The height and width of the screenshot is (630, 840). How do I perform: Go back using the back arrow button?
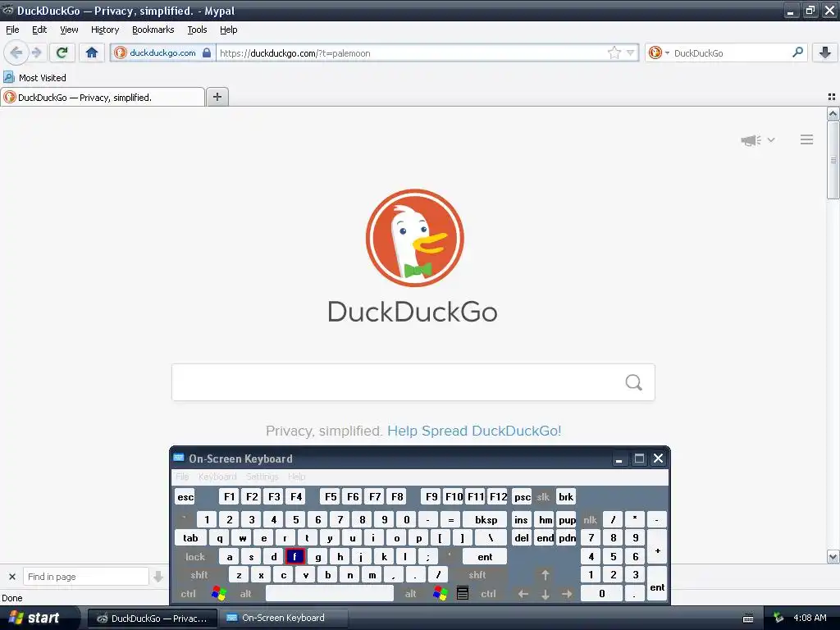[x=16, y=52]
